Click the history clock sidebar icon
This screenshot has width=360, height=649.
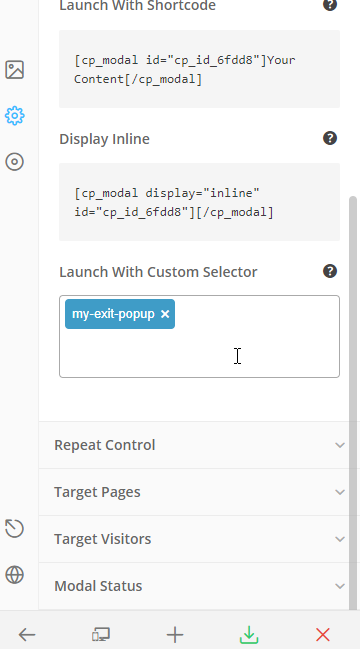pyautogui.click(x=14, y=529)
